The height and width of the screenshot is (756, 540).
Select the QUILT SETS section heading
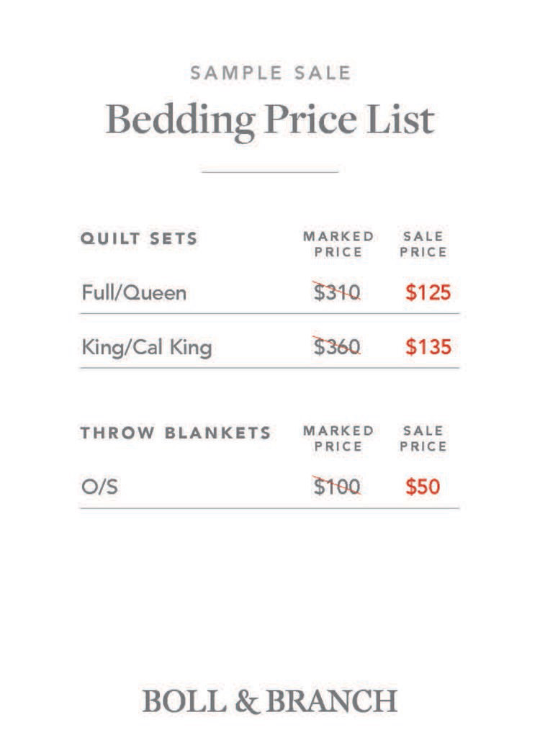139,239
